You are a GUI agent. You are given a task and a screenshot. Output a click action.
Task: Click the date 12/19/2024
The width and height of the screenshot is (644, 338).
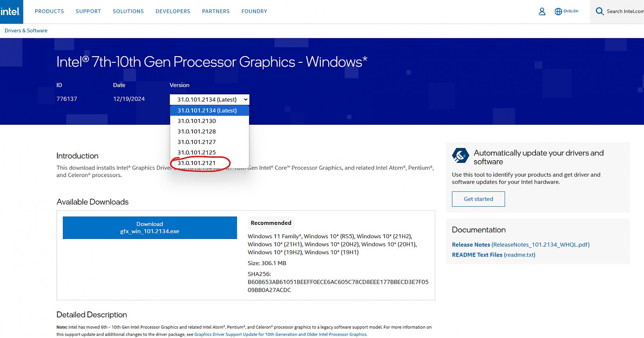point(129,99)
